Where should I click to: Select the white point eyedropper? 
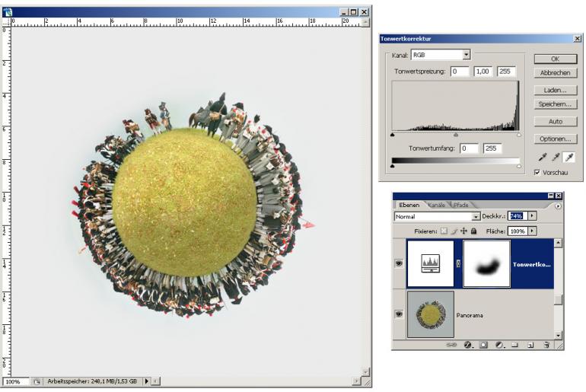pyautogui.click(x=567, y=158)
